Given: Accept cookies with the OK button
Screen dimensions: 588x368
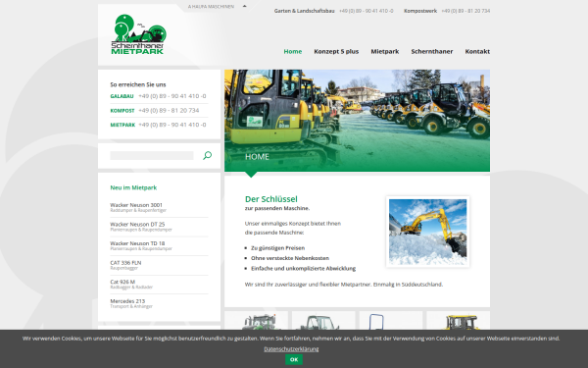Looking at the screenshot, I should point(294,360).
